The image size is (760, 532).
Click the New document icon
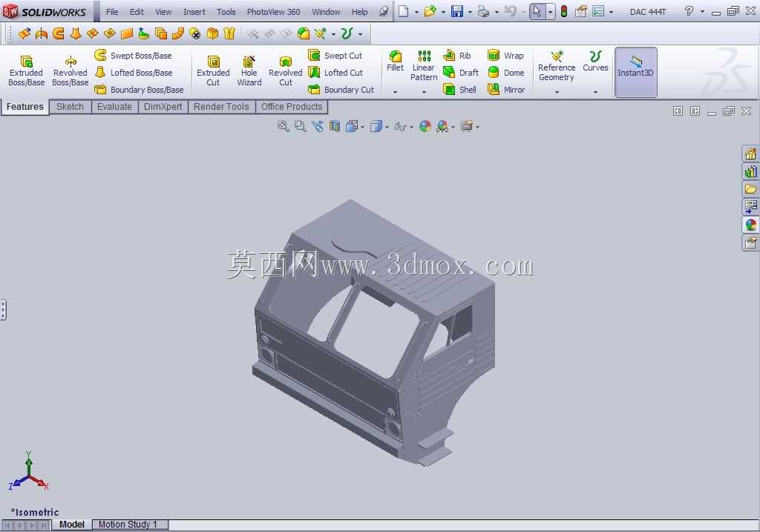click(403, 11)
